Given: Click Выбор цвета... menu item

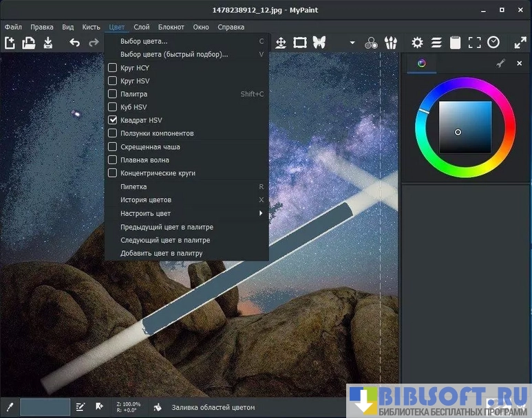Looking at the screenshot, I should (144, 41).
